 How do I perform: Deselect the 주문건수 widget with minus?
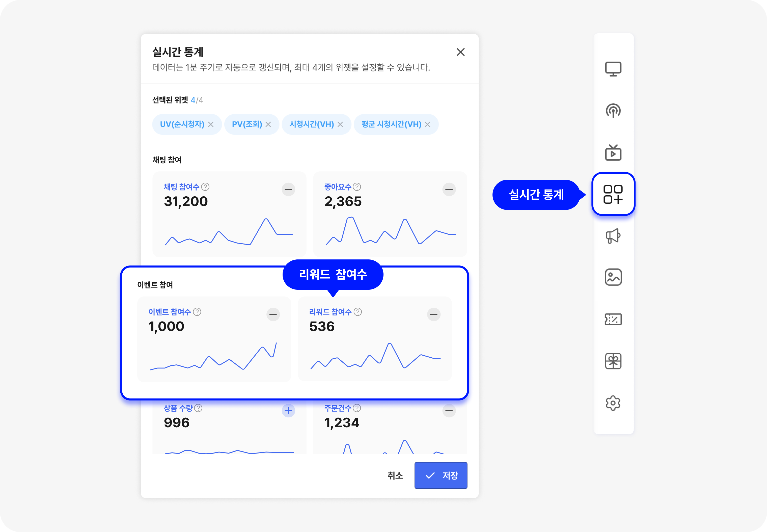449,411
